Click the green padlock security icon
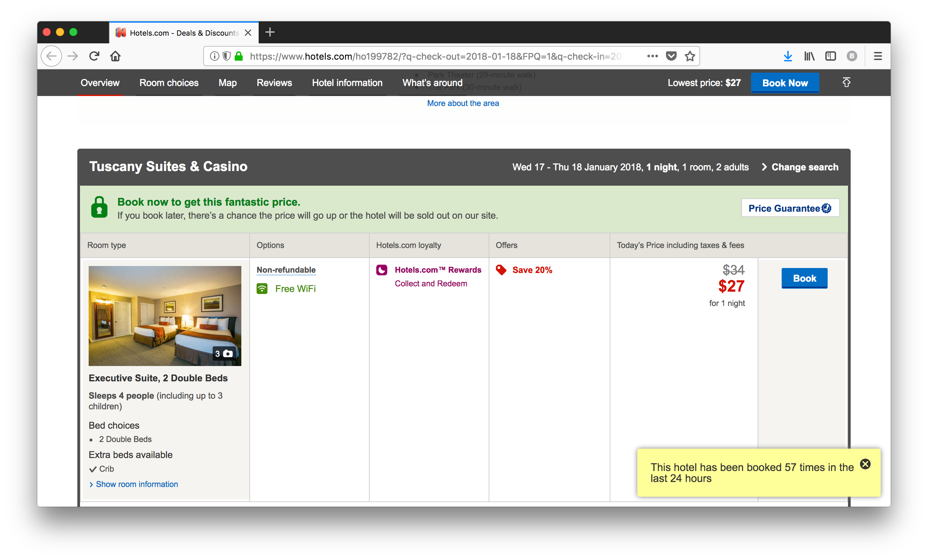The image size is (928, 560). tap(238, 56)
